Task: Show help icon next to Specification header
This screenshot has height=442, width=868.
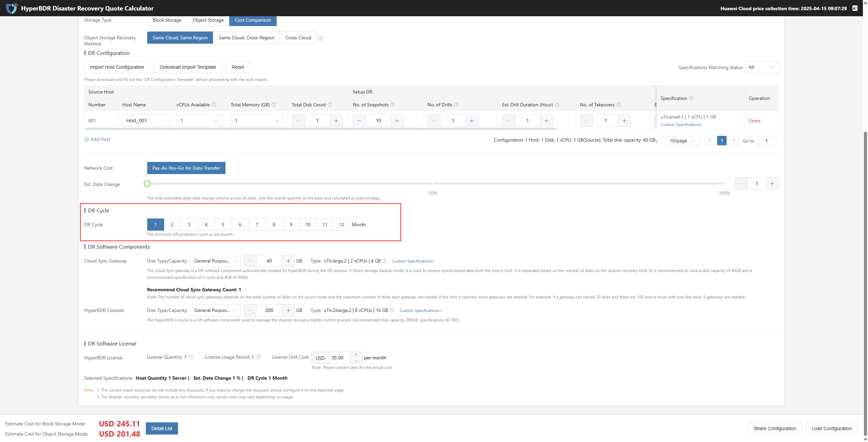Action: [691, 99]
